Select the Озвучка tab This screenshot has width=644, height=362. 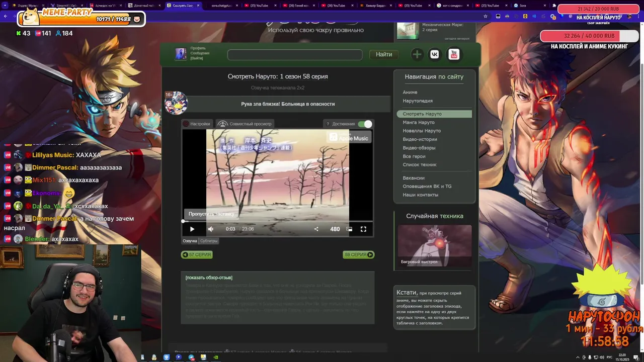pos(190,241)
